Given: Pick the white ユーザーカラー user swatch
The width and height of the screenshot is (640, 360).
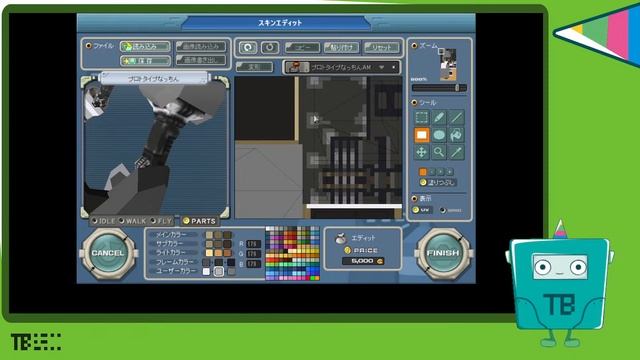Looking at the screenshot, I should 206,271.
